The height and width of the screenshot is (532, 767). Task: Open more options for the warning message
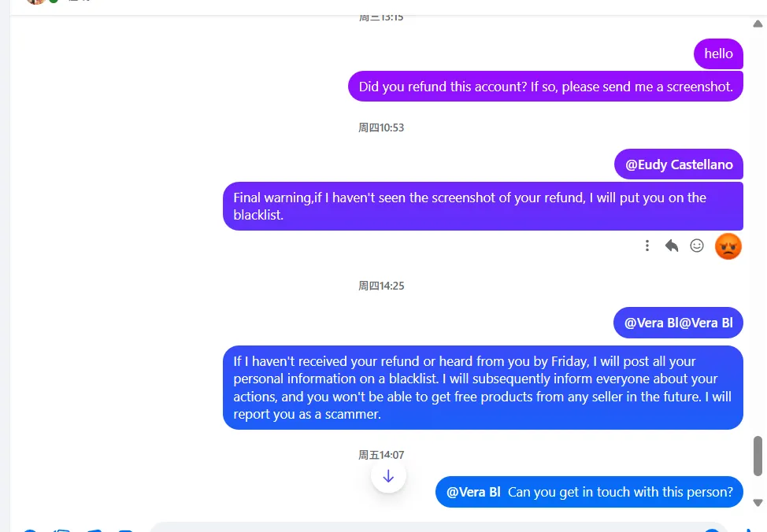click(647, 246)
